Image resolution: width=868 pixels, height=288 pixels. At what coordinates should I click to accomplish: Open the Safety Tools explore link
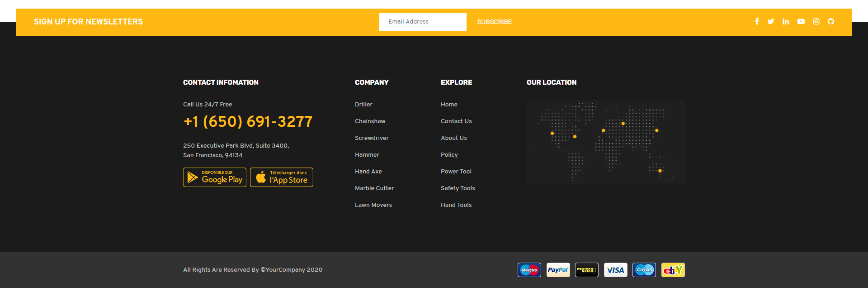[458, 188]
